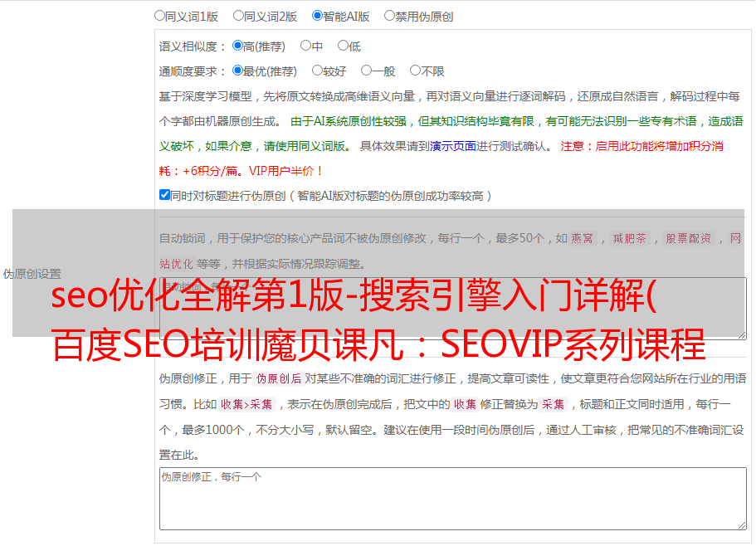The image size is (756, 546).
Task: Click the 通顺度要求： label
Action: [x=193, y=71]
